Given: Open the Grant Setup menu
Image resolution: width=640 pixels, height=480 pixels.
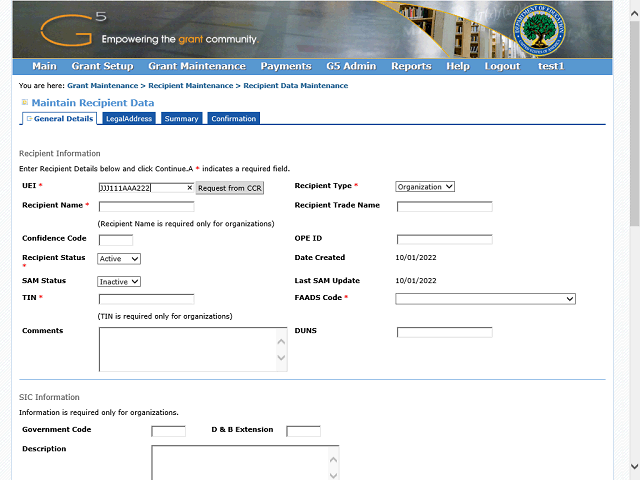Looking at the screenshot, I should tap(102, 66).
